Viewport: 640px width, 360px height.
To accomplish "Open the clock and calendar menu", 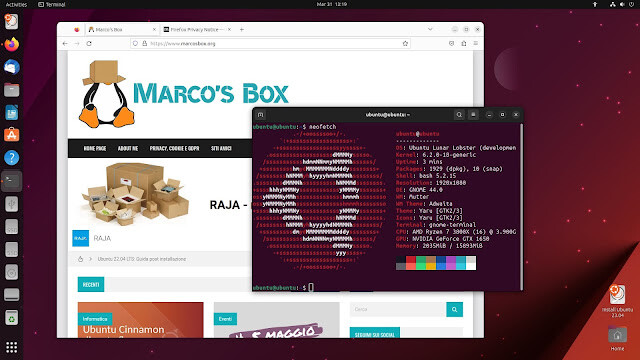I will click(x=331, y=4).
